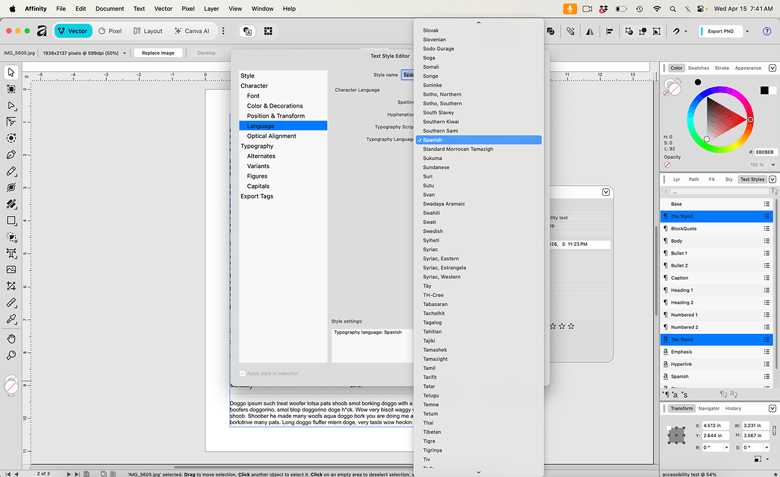The width and height of the screenshot is (780, 477).
Task: Open macOS Spotlight search icon
Action: click(673, 9)
